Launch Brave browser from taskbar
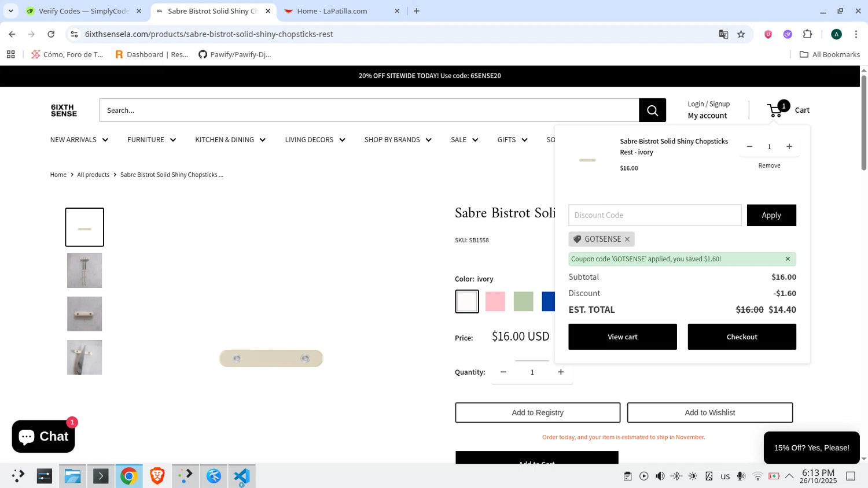 157,476
